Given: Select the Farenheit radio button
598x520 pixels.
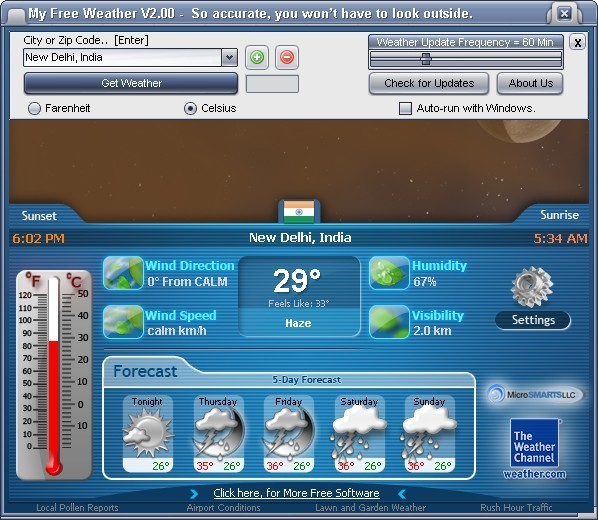Looking at the screenshot, I should 34,108.
